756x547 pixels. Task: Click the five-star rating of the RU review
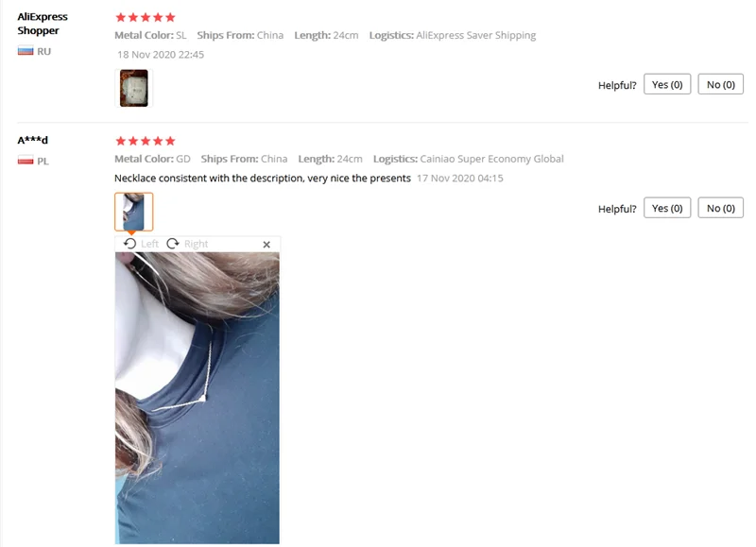tap(146, 17)
